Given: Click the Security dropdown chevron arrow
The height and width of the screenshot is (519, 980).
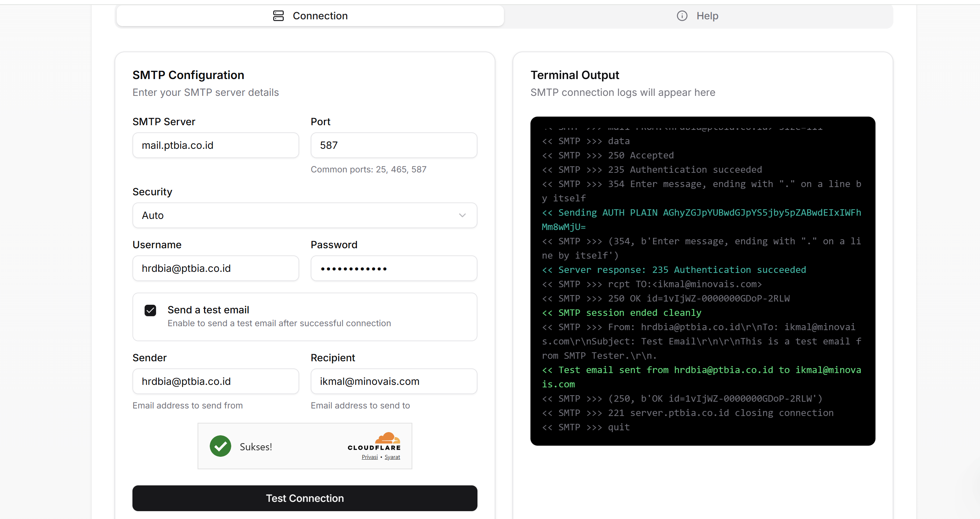Looking at the screenshot, I should 462,215.
